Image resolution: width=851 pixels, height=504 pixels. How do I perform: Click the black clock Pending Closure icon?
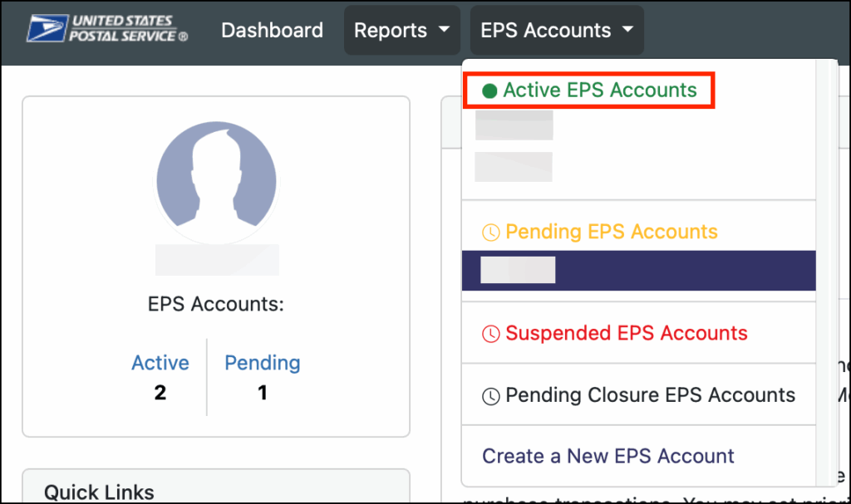(x=491, y=395)
